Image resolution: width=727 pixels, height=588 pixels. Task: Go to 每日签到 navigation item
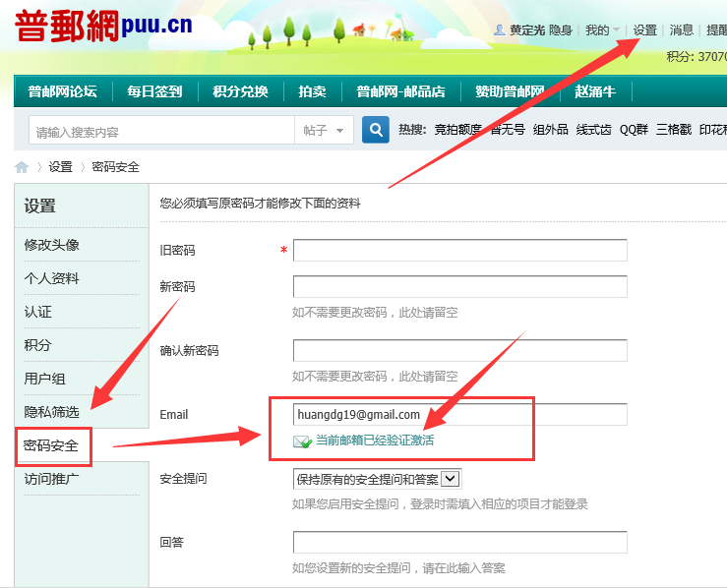tap(154, 91)
